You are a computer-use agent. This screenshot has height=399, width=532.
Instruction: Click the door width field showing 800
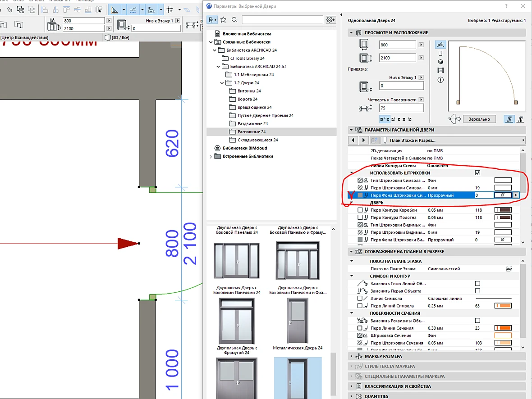click(x=397, y=45)
